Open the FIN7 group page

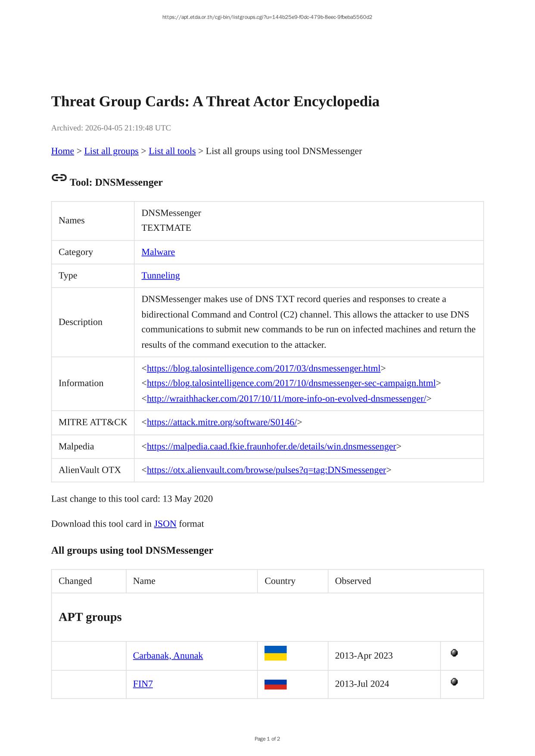143,684
